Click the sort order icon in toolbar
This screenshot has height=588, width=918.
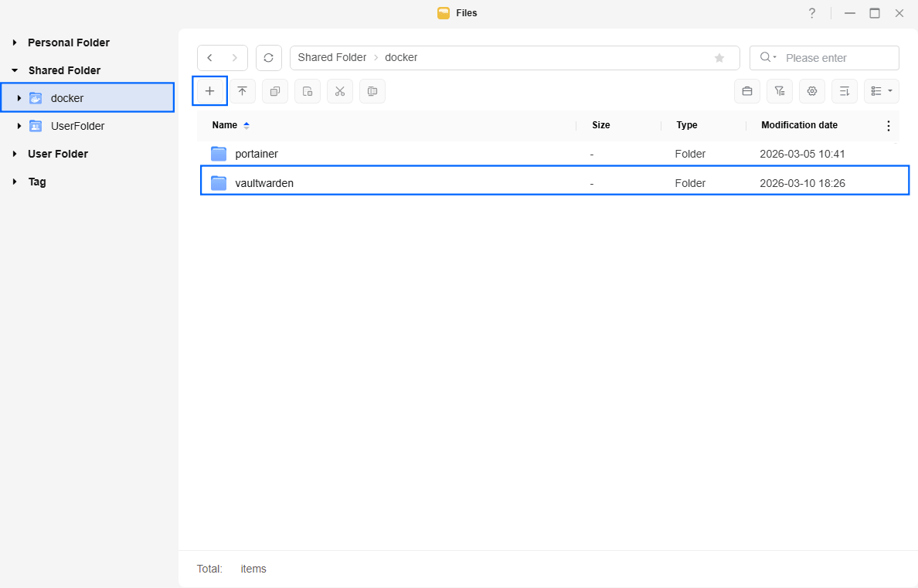(844, 91)
